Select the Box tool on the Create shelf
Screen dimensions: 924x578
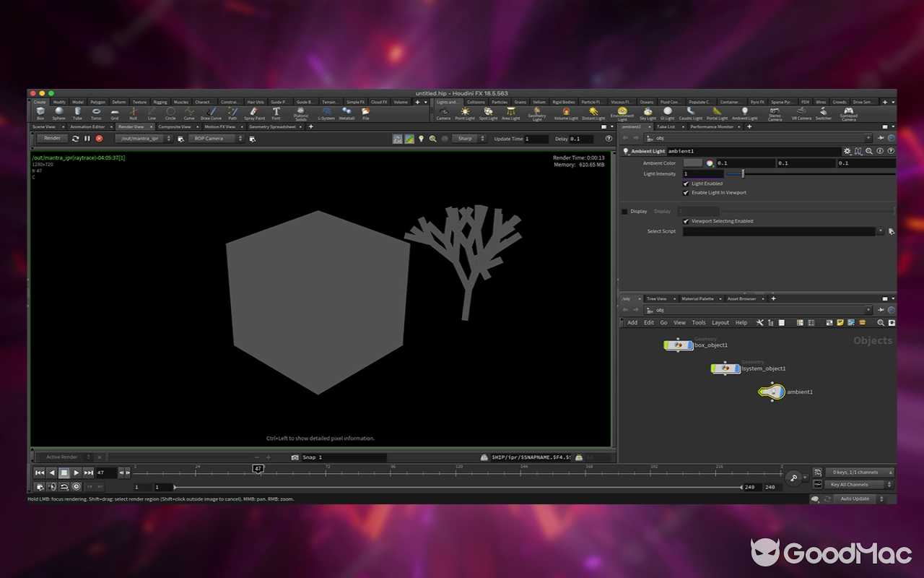40,112
